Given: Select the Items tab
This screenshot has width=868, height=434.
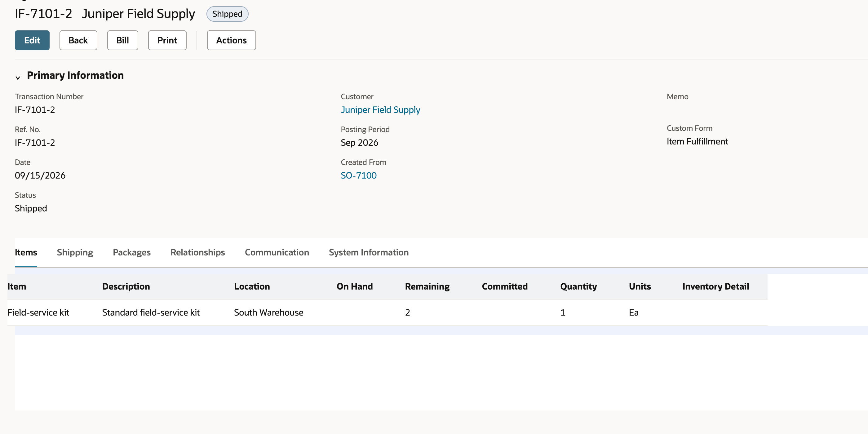Looking at the screenshot, I should click(26, 252).
